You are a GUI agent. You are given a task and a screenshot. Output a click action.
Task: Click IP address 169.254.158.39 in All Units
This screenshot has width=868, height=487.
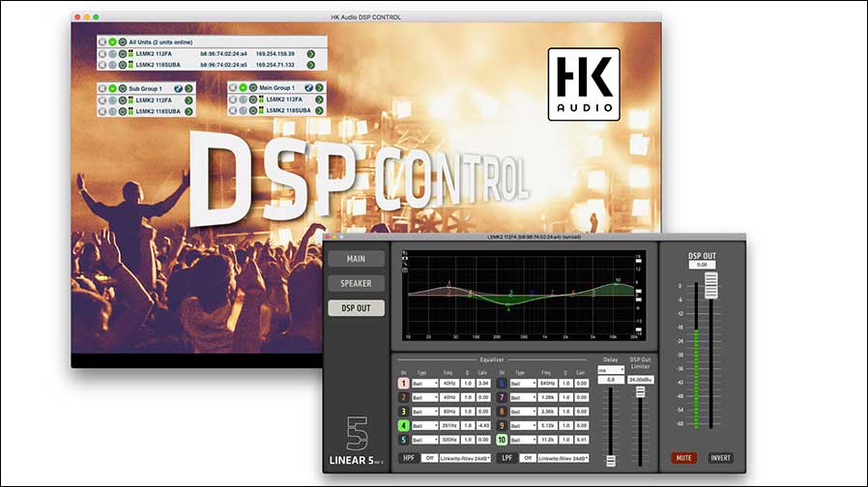click(275, 54)
